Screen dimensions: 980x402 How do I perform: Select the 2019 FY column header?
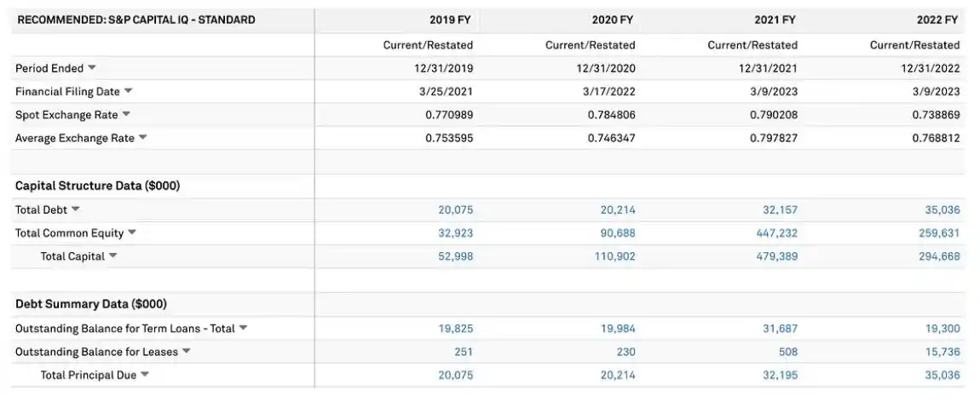pos(451,20)
